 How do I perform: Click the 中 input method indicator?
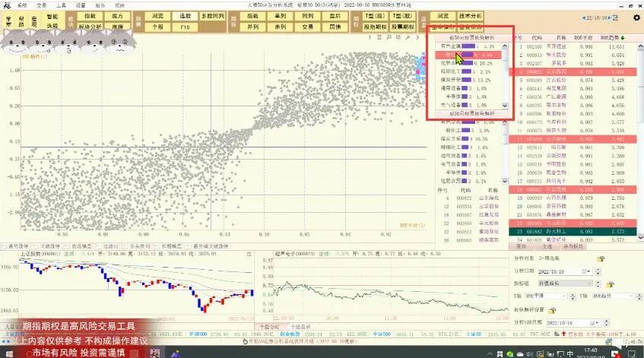pyautogui.click(x=569, y=354)
